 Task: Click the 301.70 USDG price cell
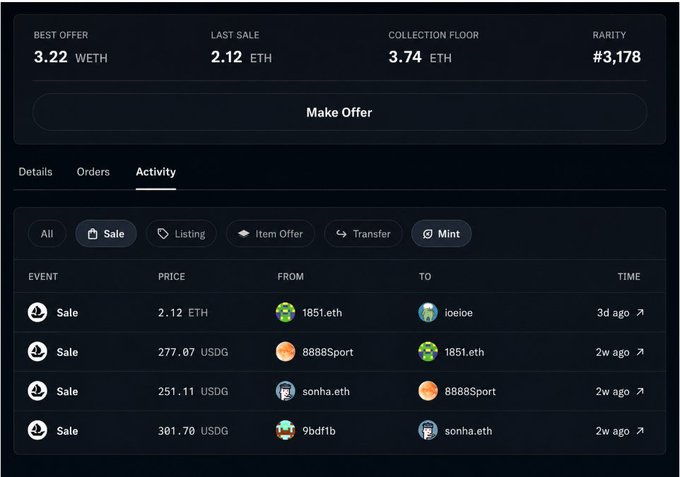tap(193, 431)
